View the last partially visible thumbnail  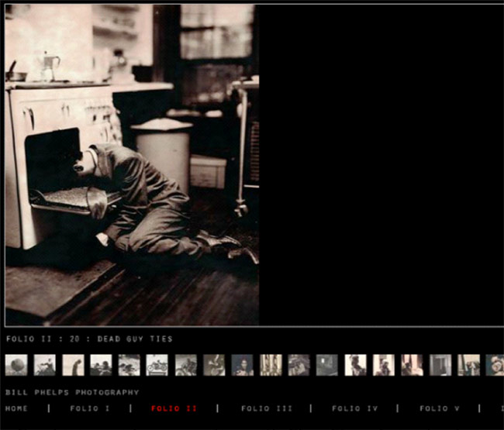pyautogui.click(x=495, y=365)
